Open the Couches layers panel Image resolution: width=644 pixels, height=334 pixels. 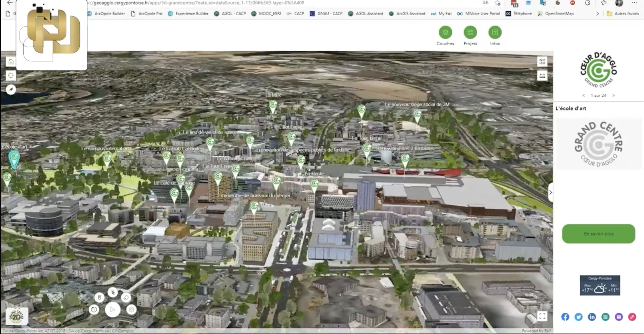coord(445,33)
